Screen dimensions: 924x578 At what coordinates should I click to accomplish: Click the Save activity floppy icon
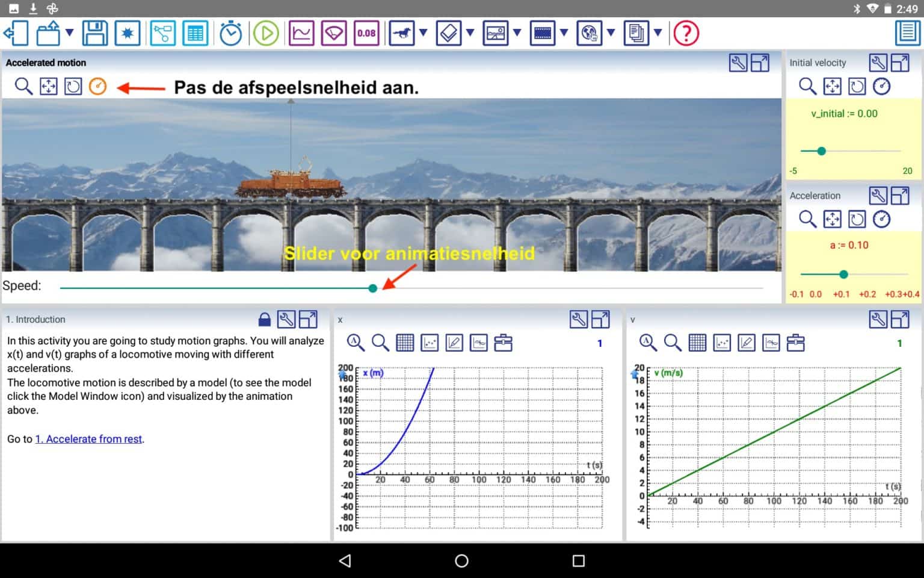click(95, 33)
